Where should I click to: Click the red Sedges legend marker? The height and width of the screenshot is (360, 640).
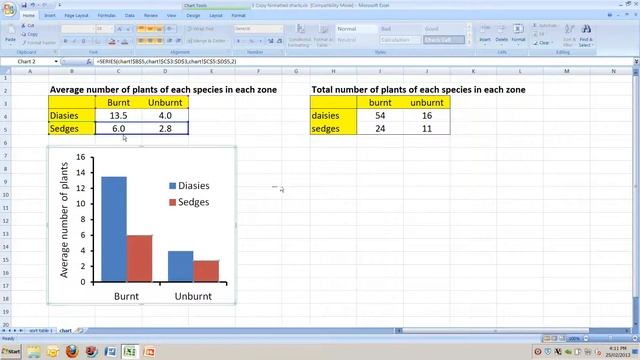click(172, 202)
